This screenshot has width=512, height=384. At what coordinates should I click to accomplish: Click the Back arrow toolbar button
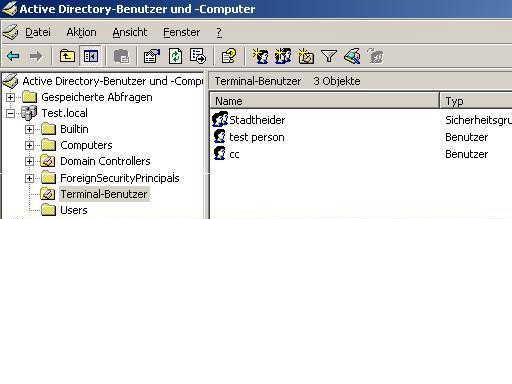pyautogui.click(x=13, y=56)
